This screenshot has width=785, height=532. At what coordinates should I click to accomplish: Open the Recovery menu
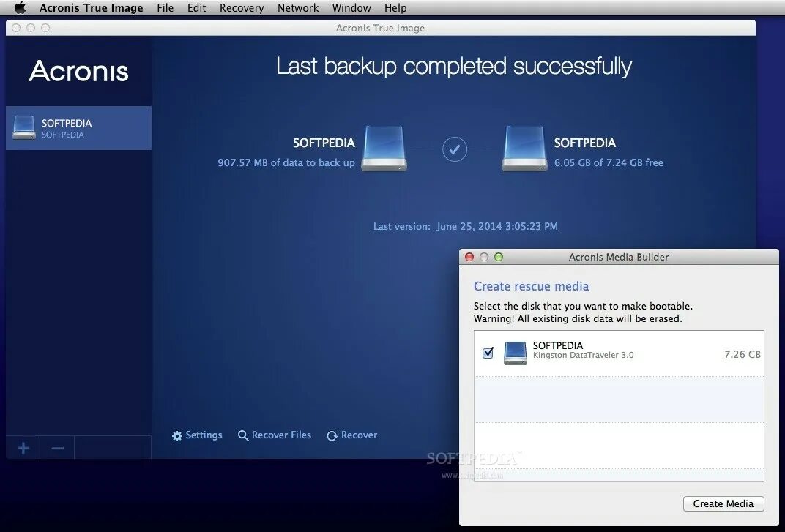click(x=242, y=7)
